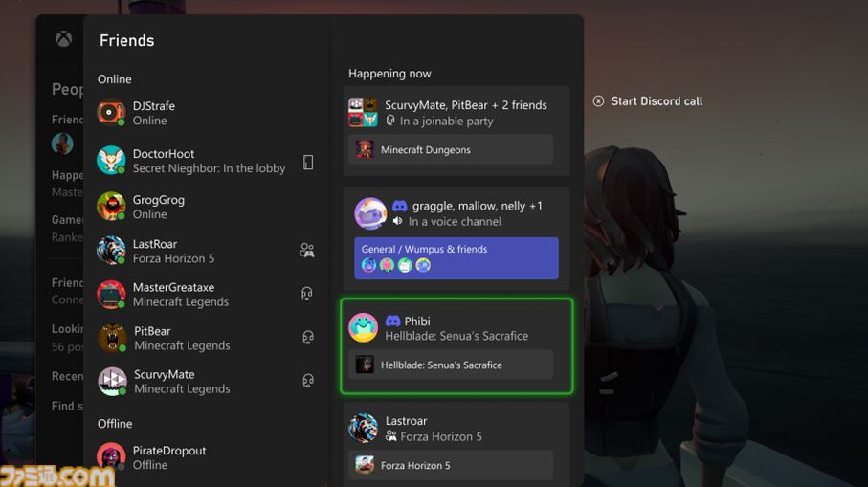The height and width of the screenshot is (487, 868).
Task: Click Forza Horizon 5 game thumbnail icon
Action: [x=365, y=465]
